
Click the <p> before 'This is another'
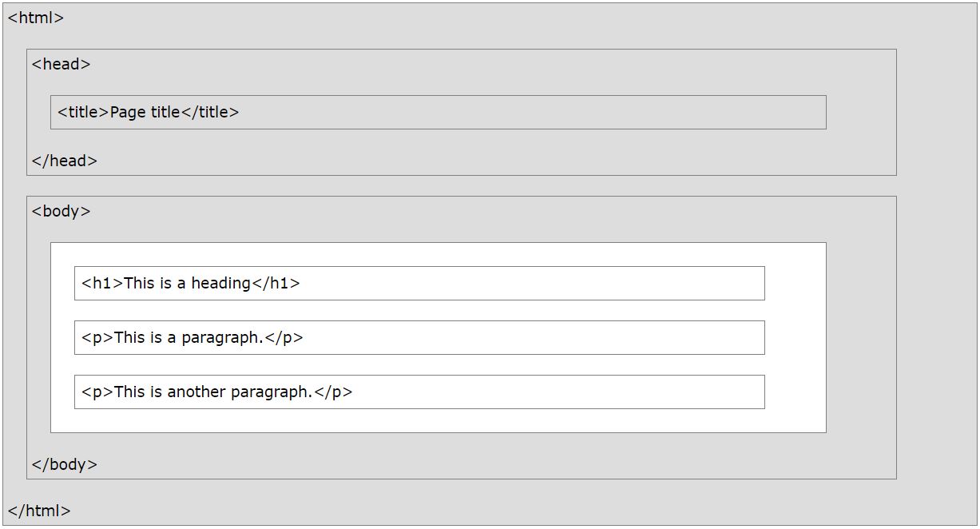(x=97, y=392)
